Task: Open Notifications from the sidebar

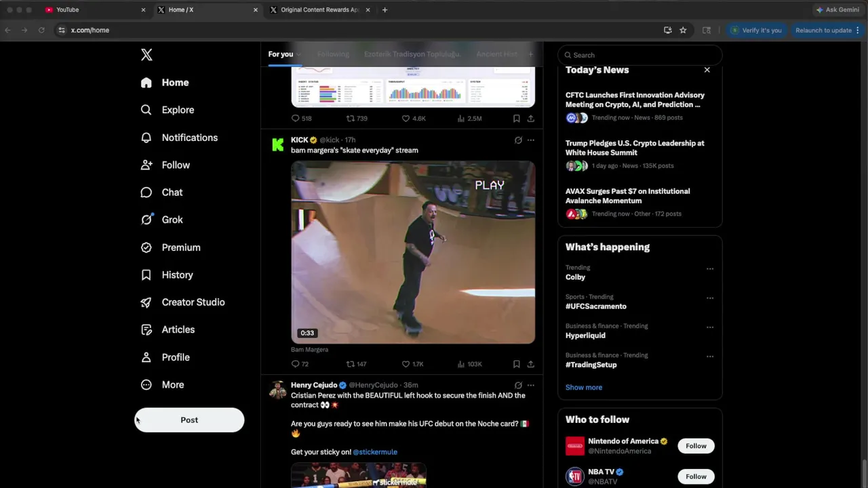Action: click(179, 138)
